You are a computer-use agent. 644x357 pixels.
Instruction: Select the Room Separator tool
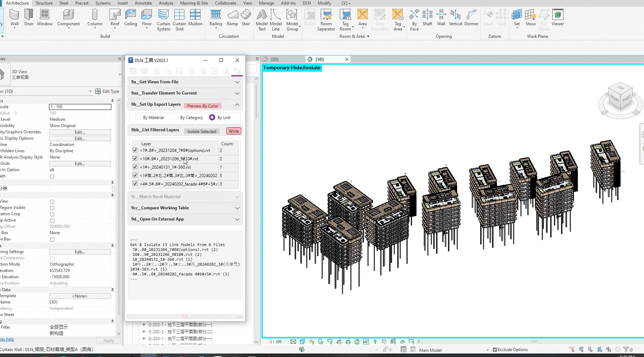[326, 20]
